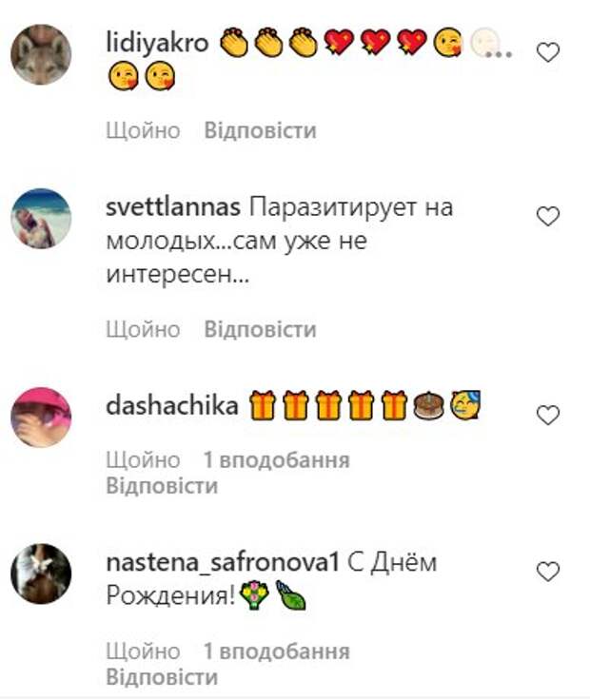Like lidiyakro's comment with the heart
The height and width of the screenshot is (700, 590).
[547, 52]
